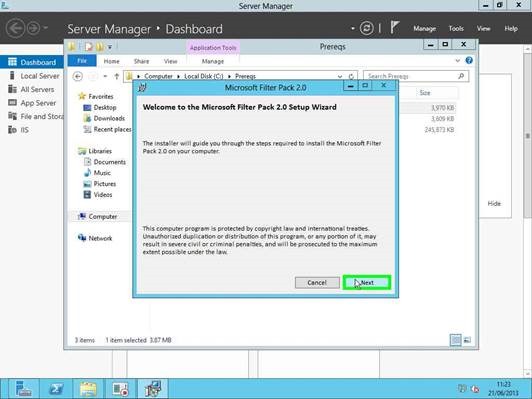Open Downloads under Favorites
The image size is (532, 399).
coord(109,118)
